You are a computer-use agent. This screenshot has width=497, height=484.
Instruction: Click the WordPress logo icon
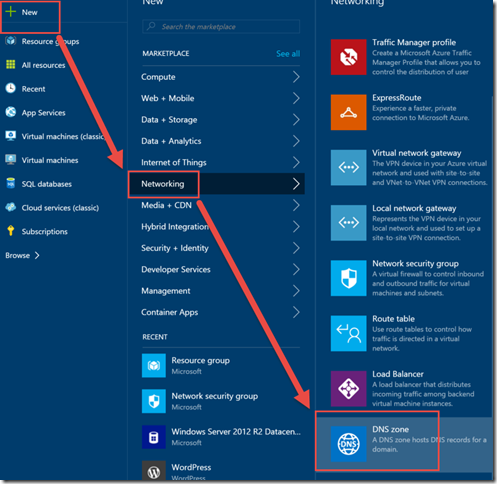[154, 471]
